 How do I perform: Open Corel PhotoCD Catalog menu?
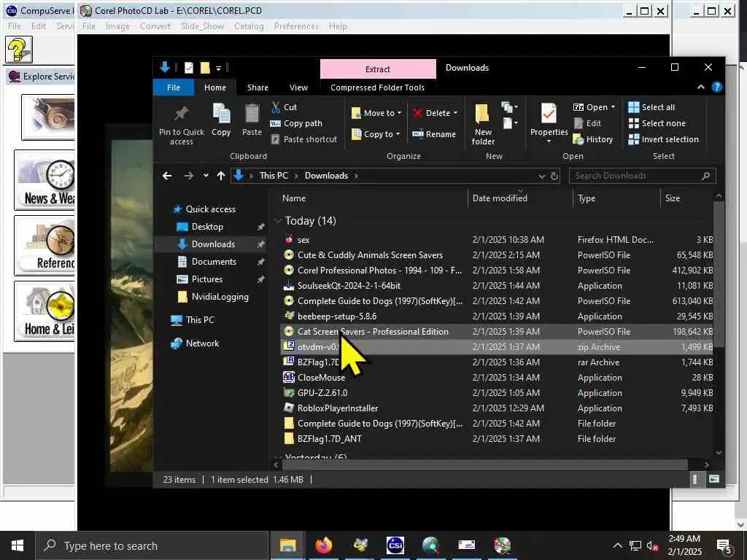point(249,26)
